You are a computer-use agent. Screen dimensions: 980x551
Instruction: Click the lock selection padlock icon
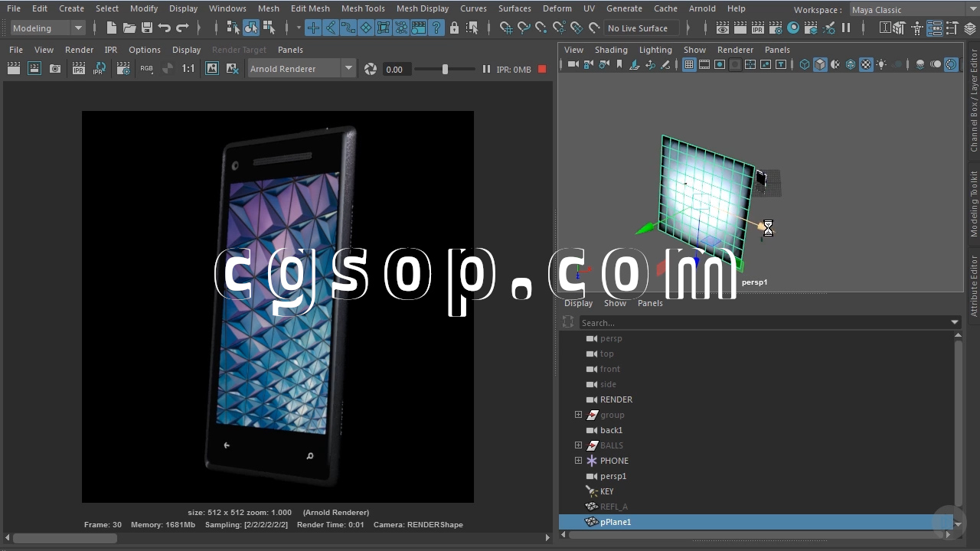pos(454,28)
